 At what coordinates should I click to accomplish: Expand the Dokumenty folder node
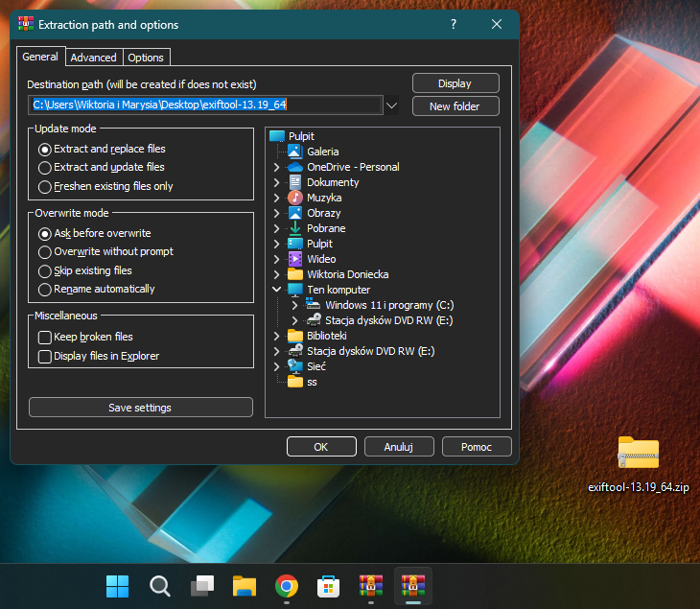point(277,182)
